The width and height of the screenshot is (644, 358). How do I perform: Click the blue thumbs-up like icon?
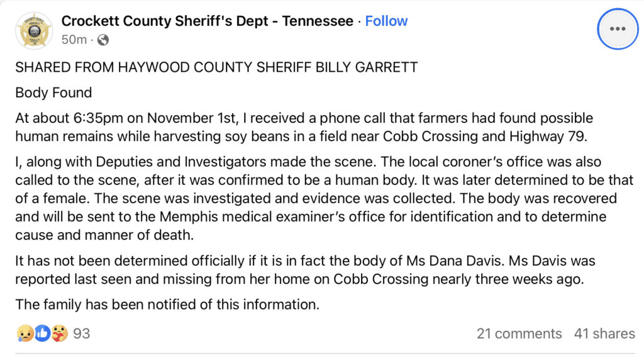point(42,333)
